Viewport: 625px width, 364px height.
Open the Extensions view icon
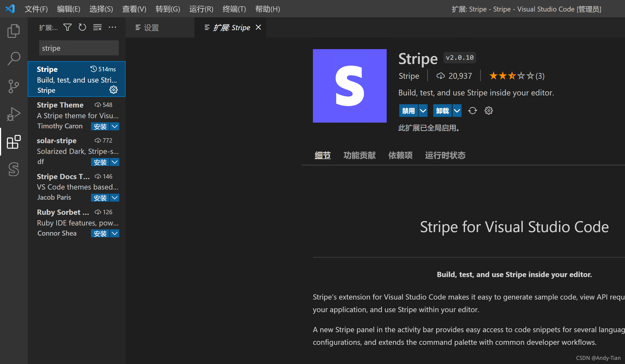coord(13,142)
